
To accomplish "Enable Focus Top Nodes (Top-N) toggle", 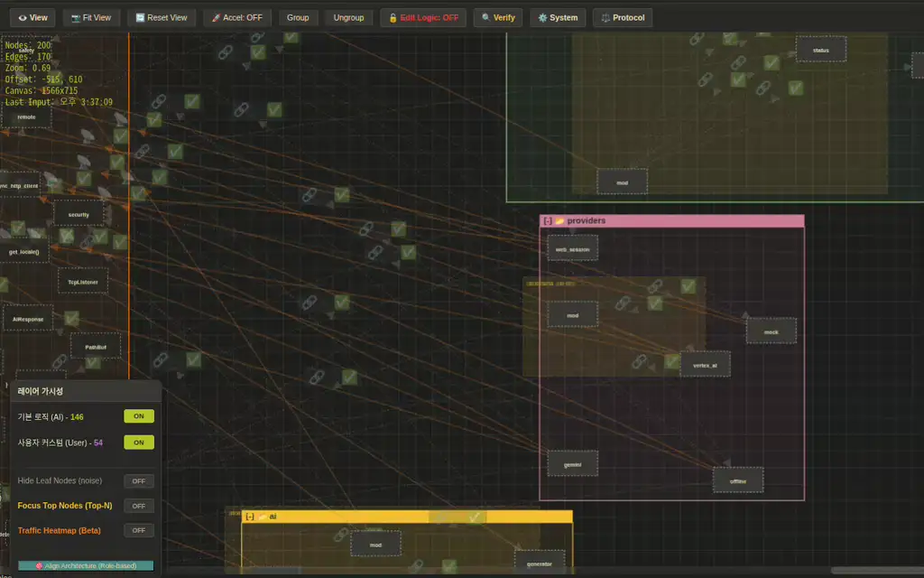I will point(139,506).
